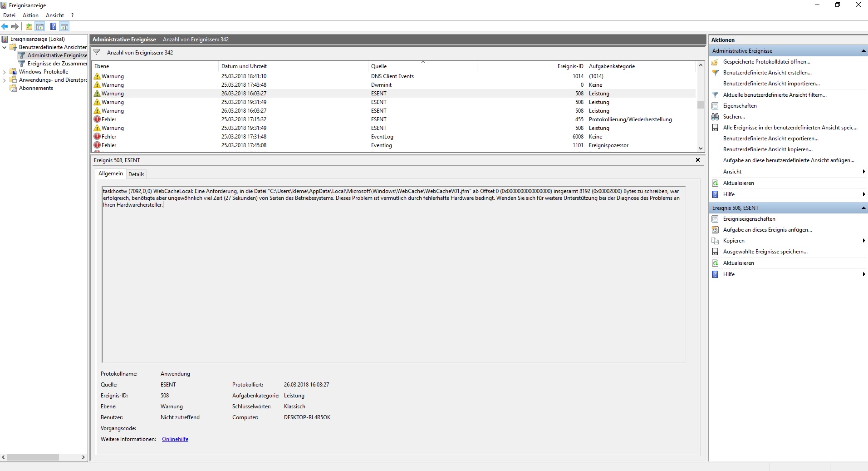Click the save icon for Alle Ereignisse speichern

tap(715, 128)
